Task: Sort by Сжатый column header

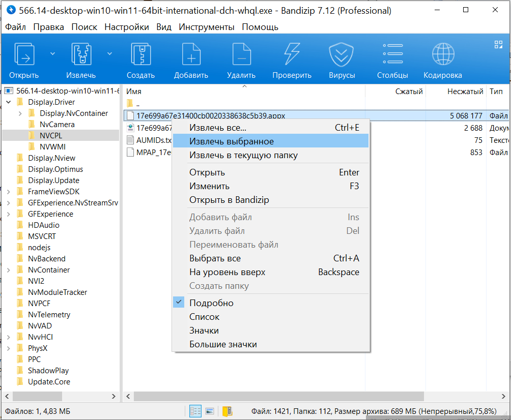Action: click(395, 92)
